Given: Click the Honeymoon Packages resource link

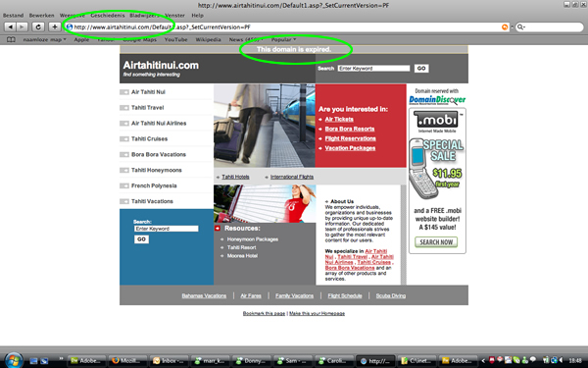Looking at the screenshot, I should click(253, 239).
